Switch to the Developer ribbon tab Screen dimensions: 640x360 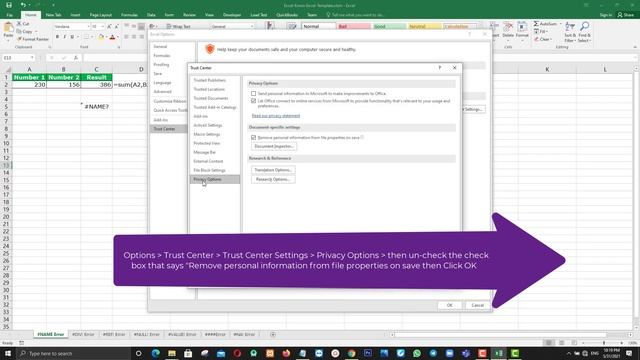[x=232, y=15]
